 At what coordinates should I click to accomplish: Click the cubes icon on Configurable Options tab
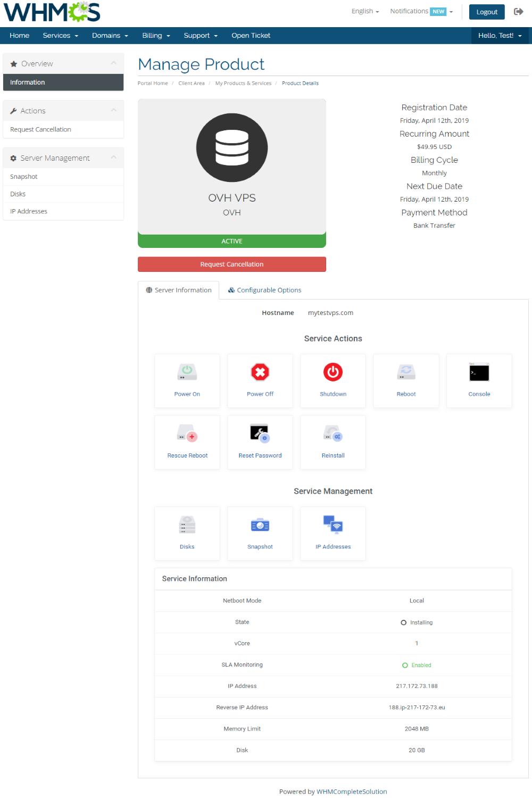click(231, 290)
